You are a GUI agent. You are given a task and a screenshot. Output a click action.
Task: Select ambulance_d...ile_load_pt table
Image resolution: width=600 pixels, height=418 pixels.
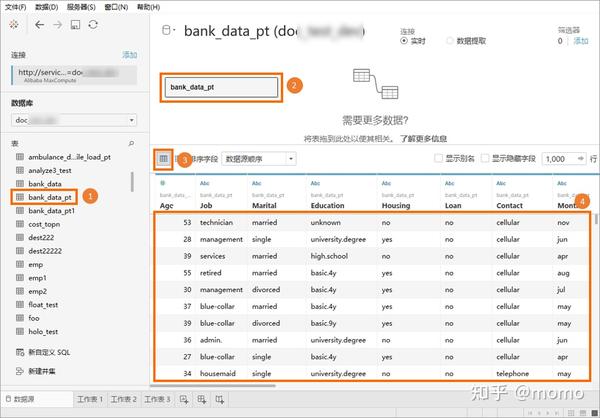(70, 157)
